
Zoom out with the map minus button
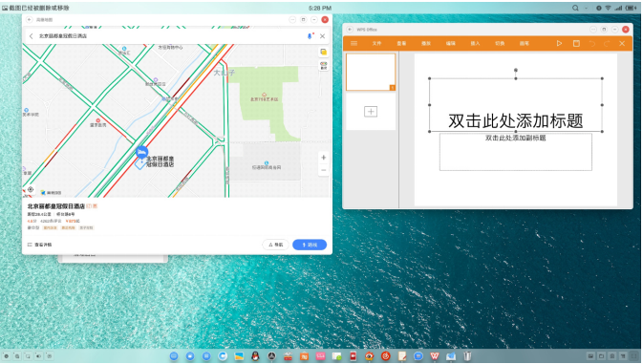pyautogui.click(x=324, y=170)
